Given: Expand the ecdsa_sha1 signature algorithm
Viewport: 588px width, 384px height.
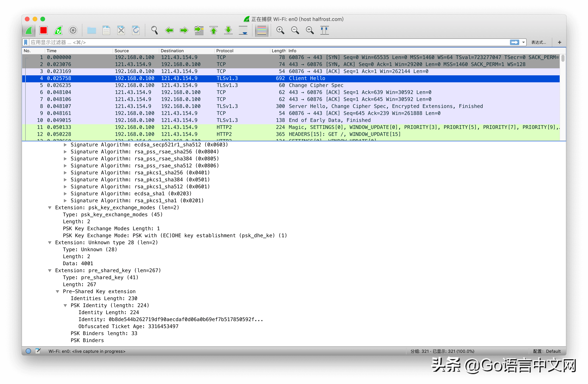Looking at the screenshot, I should click(65, 194).
